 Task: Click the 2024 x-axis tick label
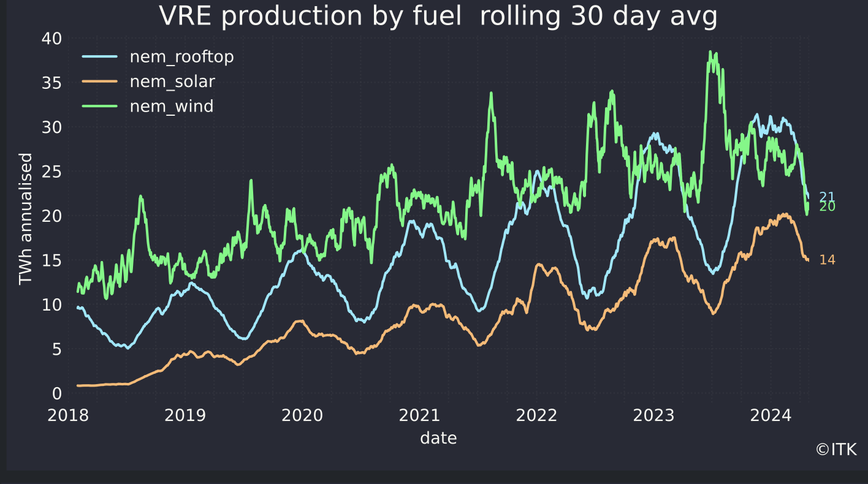point(771,416)
